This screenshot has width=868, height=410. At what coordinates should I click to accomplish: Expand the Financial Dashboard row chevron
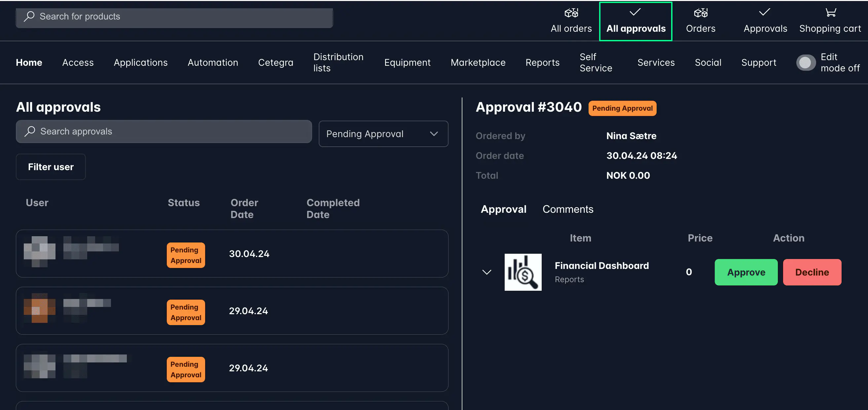click(487, 272)
